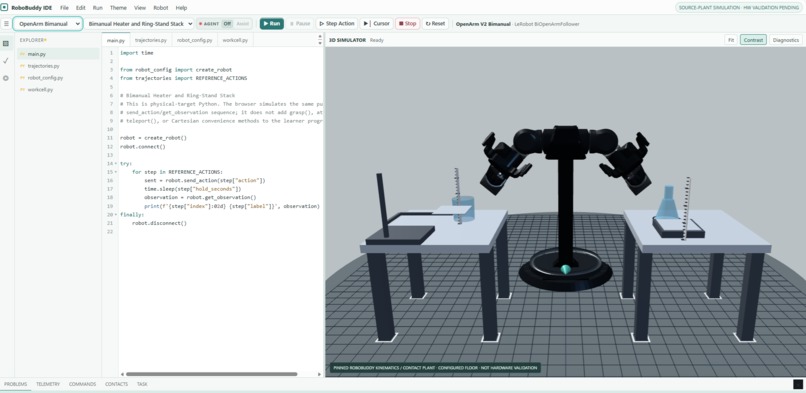Select robot_config.py in the Explorer
The height and width of the screenshot is (393, 806).
coord(58,78)
